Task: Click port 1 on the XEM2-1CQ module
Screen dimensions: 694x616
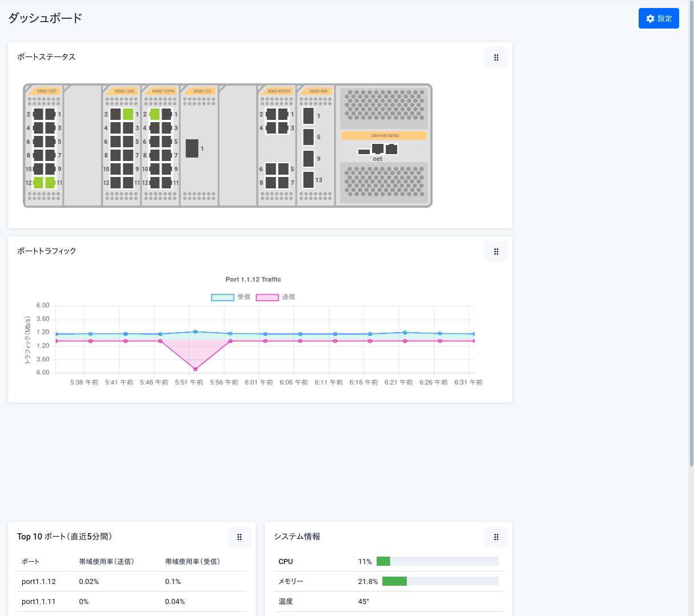Action: pyautogui.click(x=192, y=148)
